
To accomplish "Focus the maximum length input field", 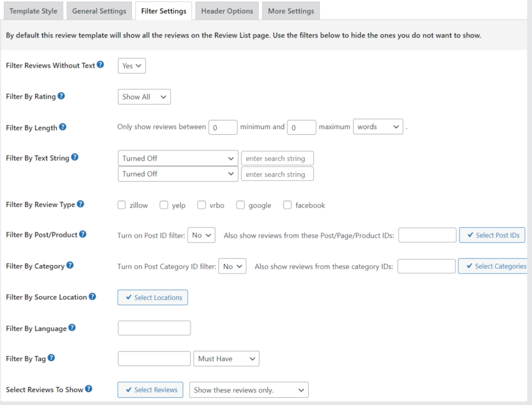I will (x=302, y=127).
